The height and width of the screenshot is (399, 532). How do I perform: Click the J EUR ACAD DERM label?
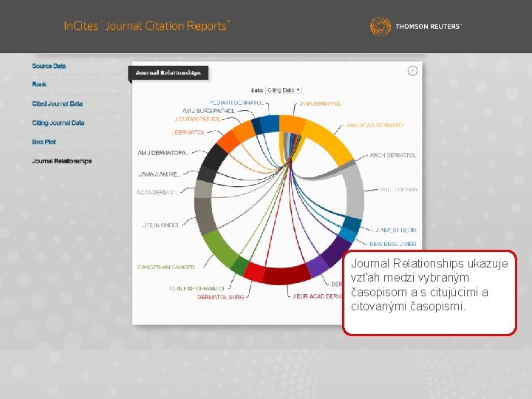point(318,296)
